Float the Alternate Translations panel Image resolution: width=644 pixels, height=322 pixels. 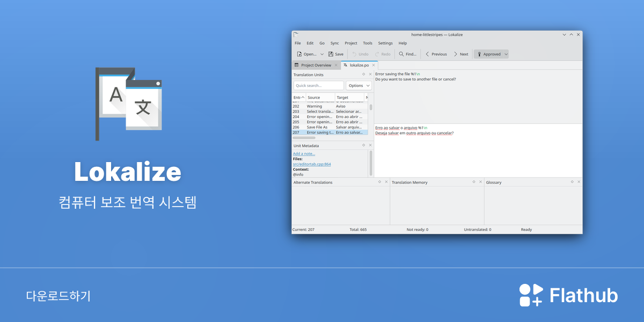pos(379,182)
